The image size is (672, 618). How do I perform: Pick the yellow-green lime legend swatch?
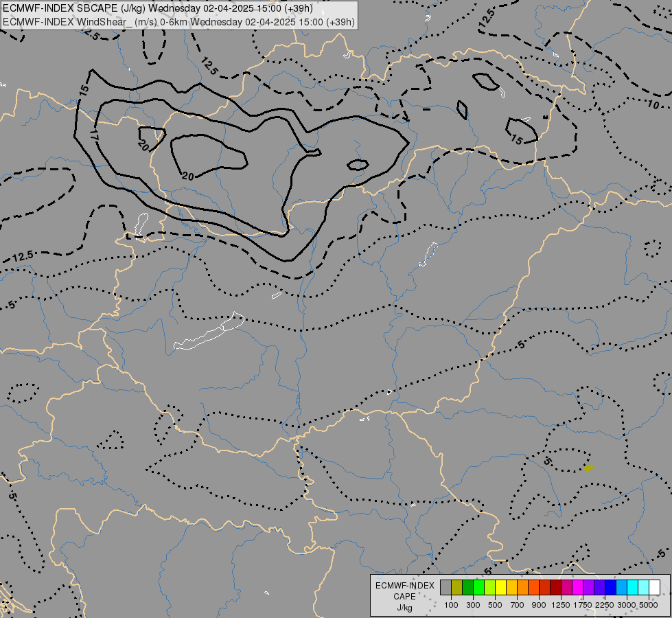(x=489, y=587)
